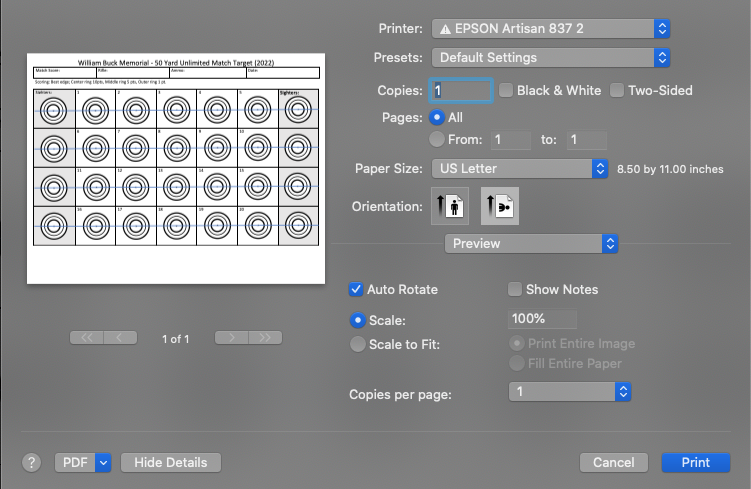Go to previous page in preview

click(x=121, y=338)
